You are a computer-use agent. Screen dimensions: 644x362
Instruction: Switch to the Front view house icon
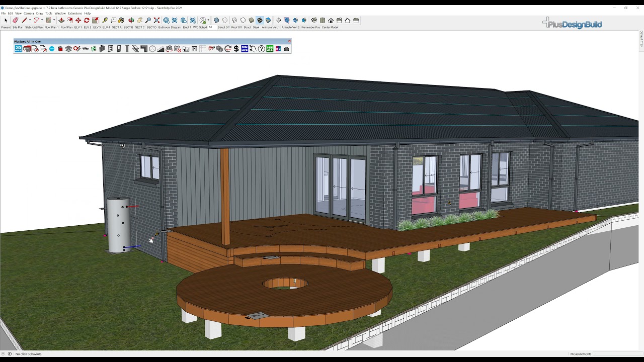[331, 21]
